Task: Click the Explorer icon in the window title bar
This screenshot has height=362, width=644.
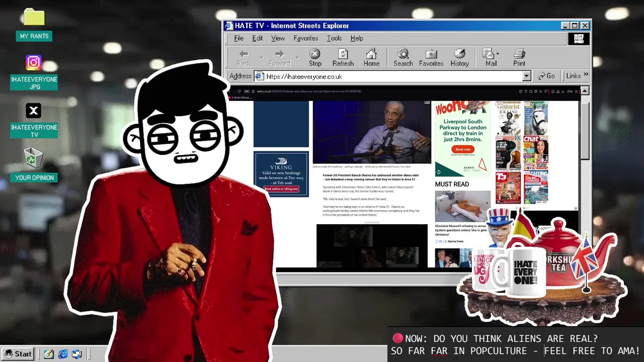Action: click(229, 26)
